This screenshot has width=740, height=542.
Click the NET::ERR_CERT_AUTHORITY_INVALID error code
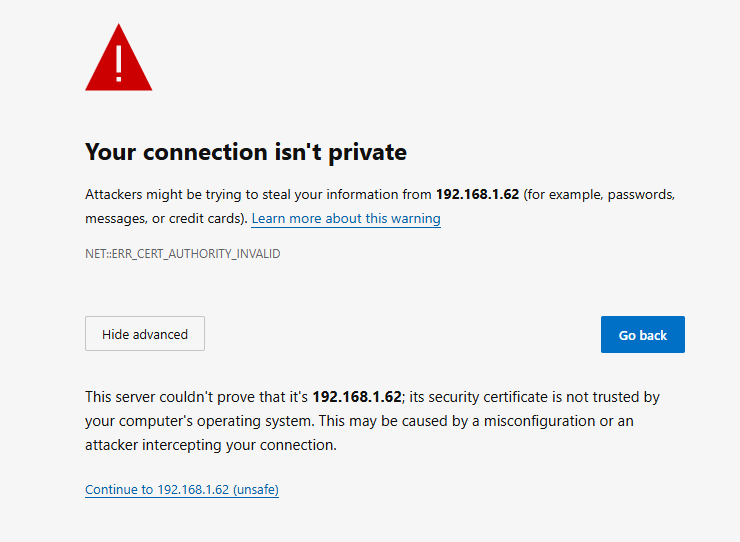(x=182, y=254)
